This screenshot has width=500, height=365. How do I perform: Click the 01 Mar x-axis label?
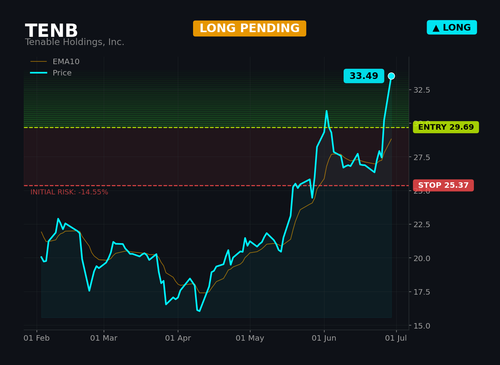tap(104, 338)
